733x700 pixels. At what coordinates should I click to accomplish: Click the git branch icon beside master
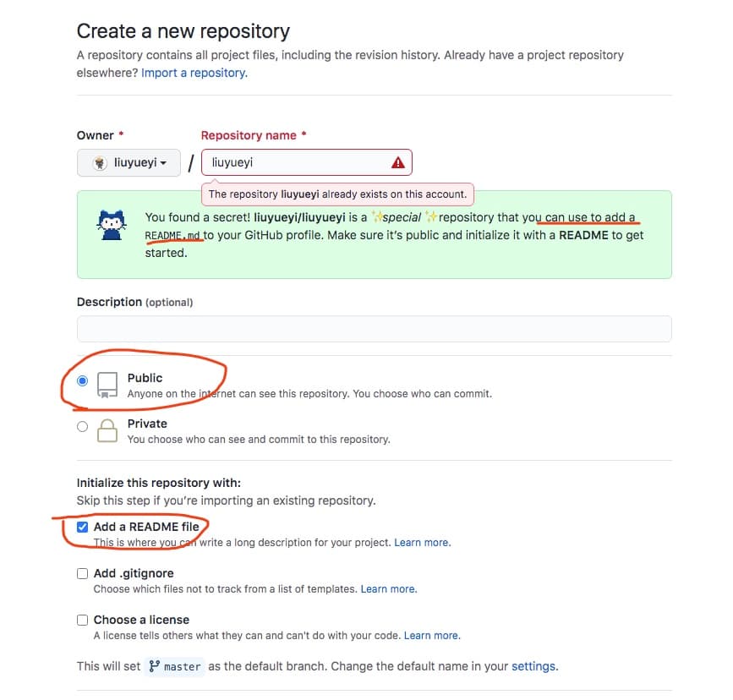(154, 666)
